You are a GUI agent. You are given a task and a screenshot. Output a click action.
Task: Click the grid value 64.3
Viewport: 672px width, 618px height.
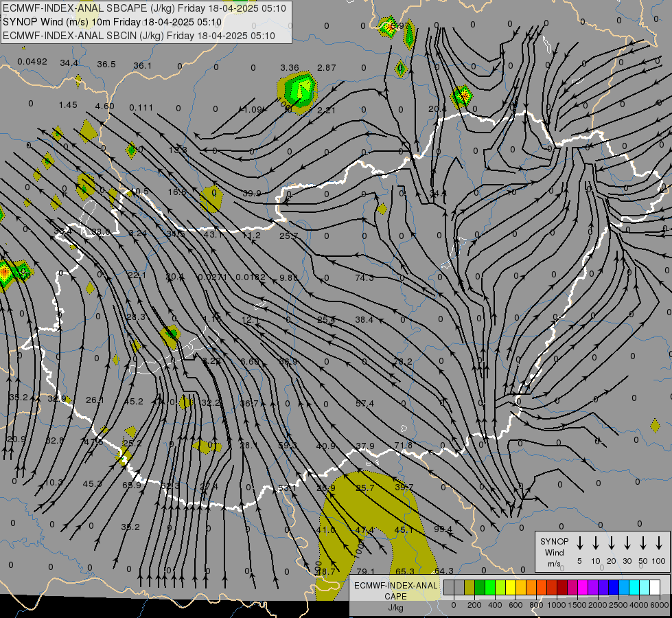pos(444,571)
